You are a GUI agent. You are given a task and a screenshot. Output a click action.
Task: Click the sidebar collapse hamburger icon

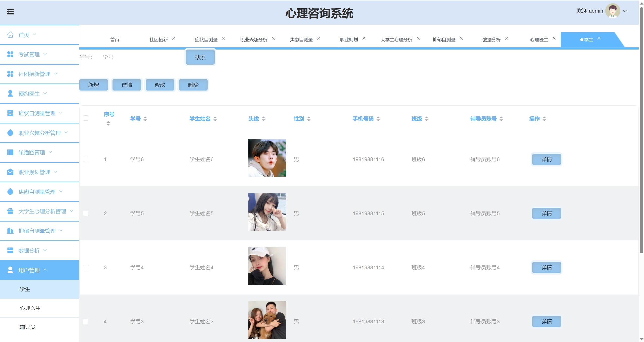pyautogui.click(x=10, y=12)
